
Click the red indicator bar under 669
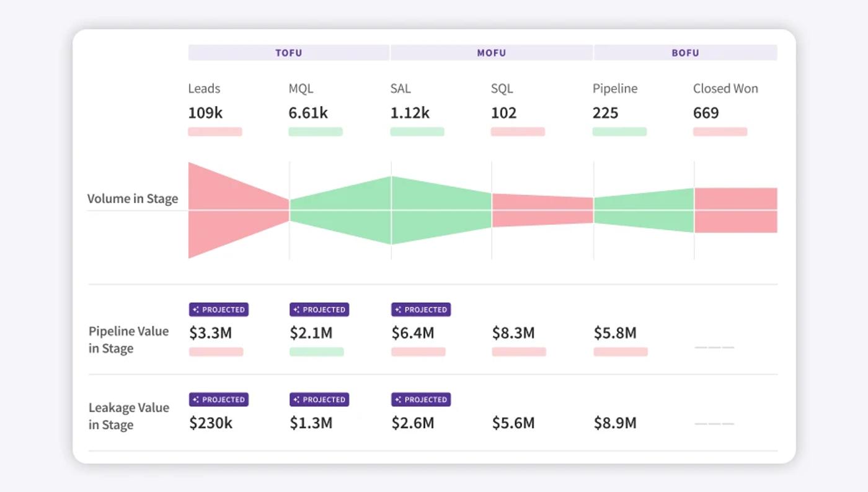click(x=720, y=132)
